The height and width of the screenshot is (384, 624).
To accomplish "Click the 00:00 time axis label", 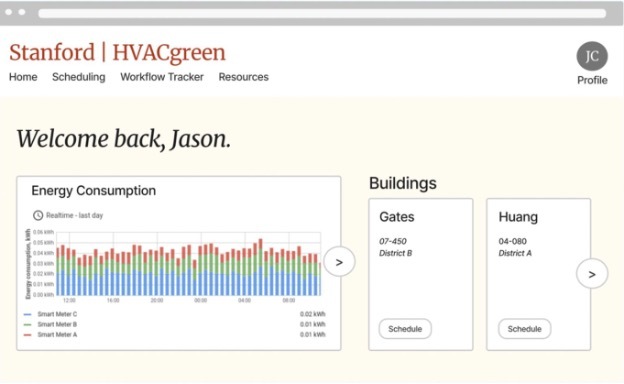I will coord(201,300).
